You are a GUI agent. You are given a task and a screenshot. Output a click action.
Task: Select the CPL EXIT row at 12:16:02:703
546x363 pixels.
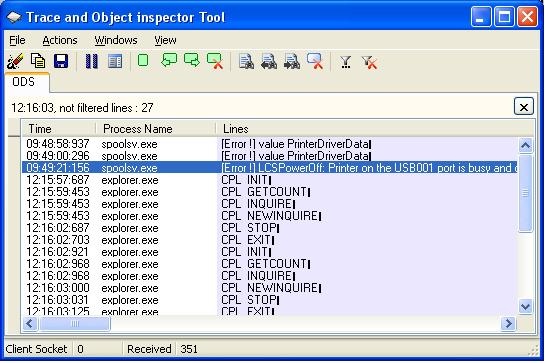coord(270,240)
